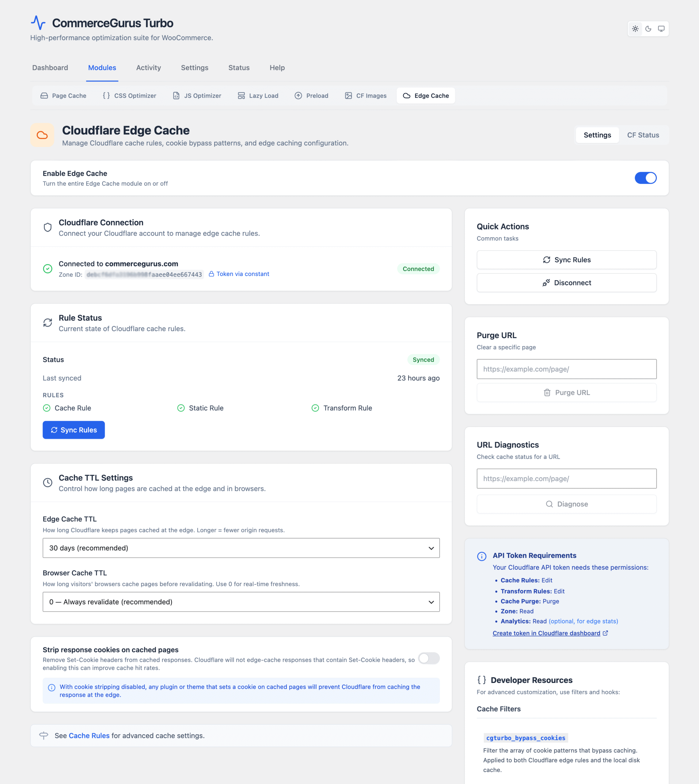699x784 pixels.
Task: Open the Activity tab
Action: pyautogui.click(x=149, y=68)
